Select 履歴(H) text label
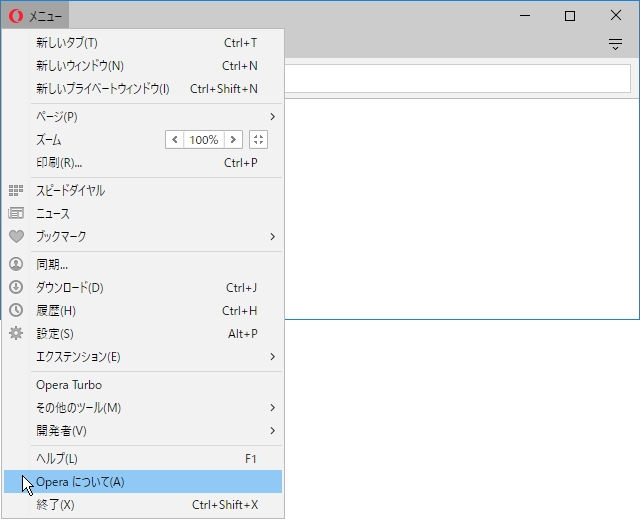 [56, 311]
